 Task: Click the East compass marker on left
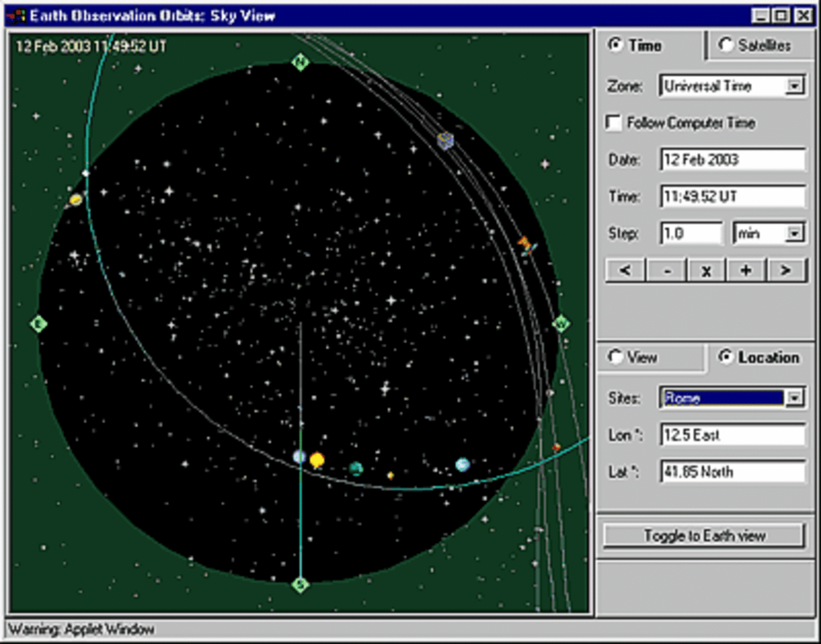coord(38,324)
